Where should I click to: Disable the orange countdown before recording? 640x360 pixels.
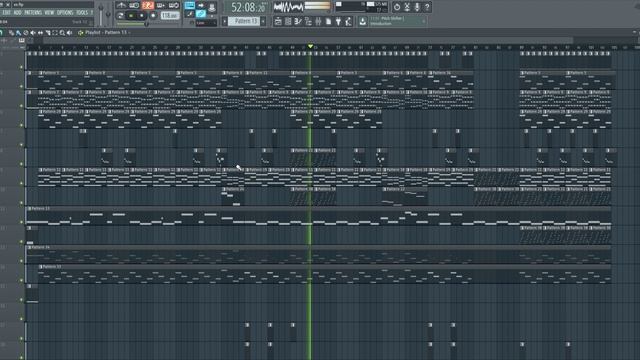[x=148, y=5]
